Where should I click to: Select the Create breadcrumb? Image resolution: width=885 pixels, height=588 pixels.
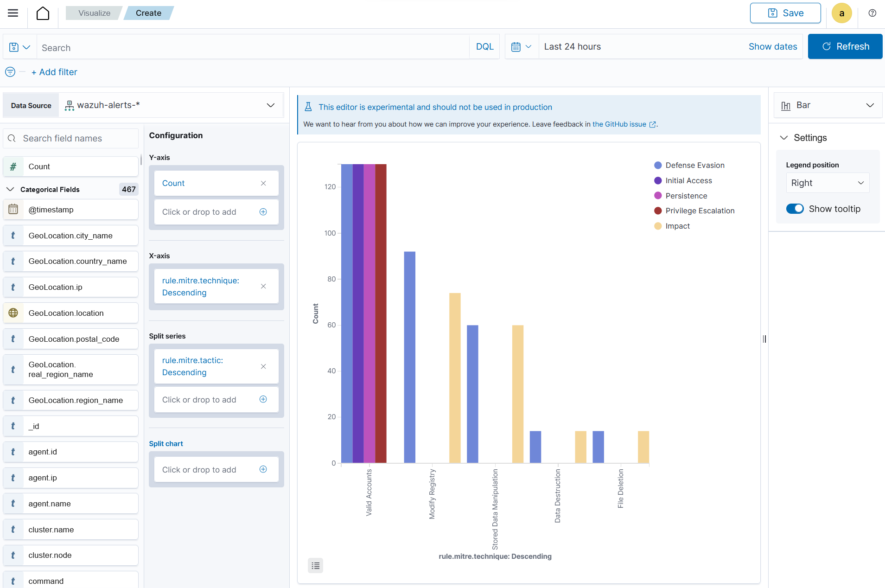pyautogui.click(x=148, y=13)
